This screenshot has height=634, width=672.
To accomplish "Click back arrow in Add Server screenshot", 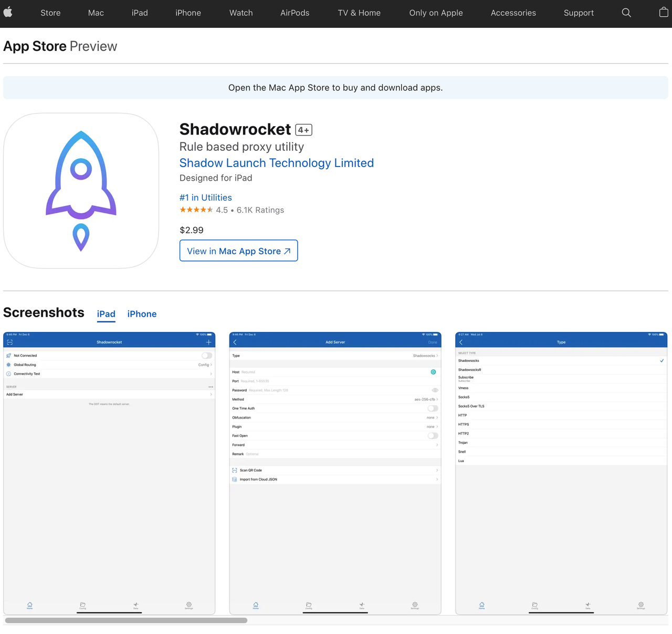I will click(235, 342).
